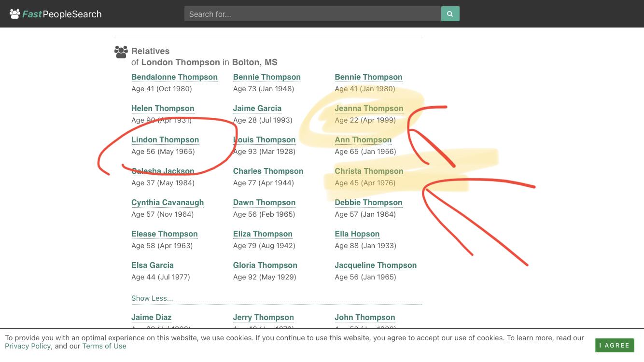Click text Age 45 (Apr 1976)
Viewport: 644px width, 362px height.
(365, 183)
